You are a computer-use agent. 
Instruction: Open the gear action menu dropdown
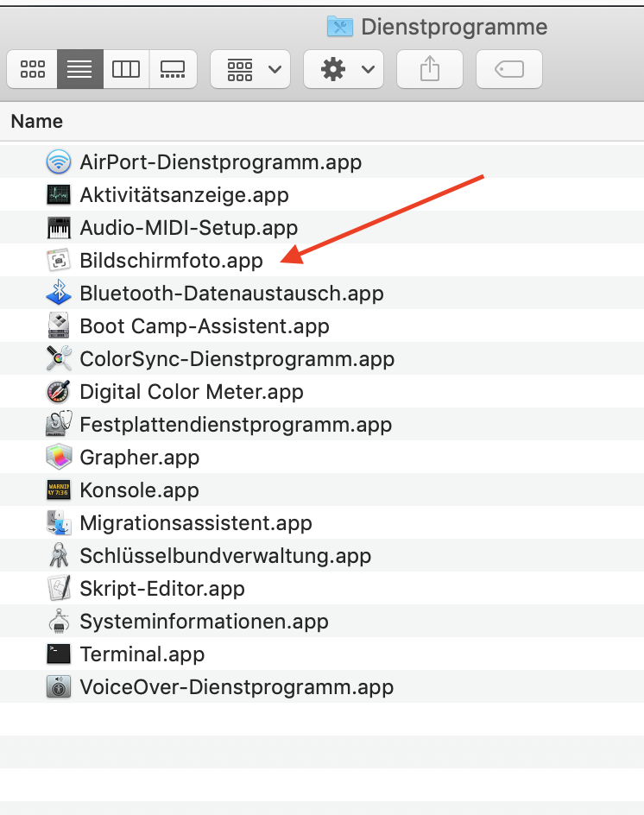(x=344, y=70)
